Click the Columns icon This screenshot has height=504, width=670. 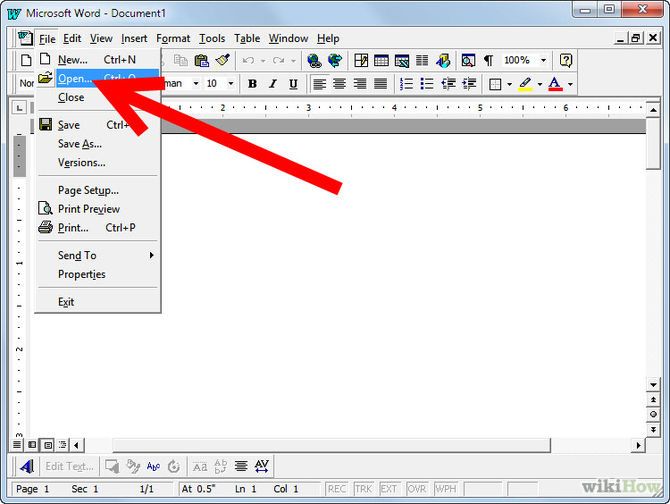(x=422, y=60)
